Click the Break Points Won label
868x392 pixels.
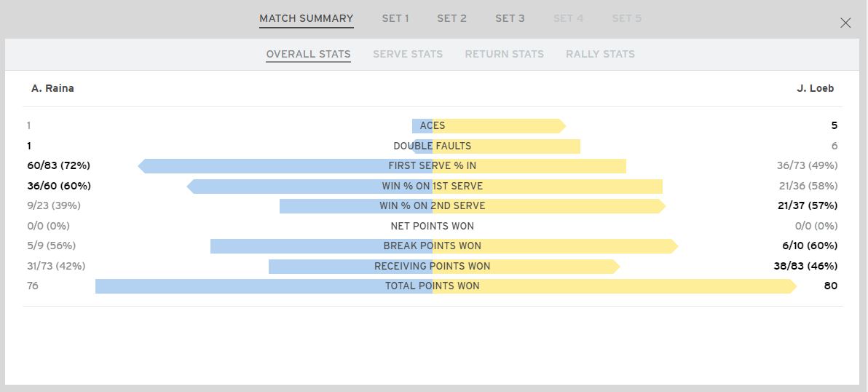pyautogui.click(x=433, y=246)
